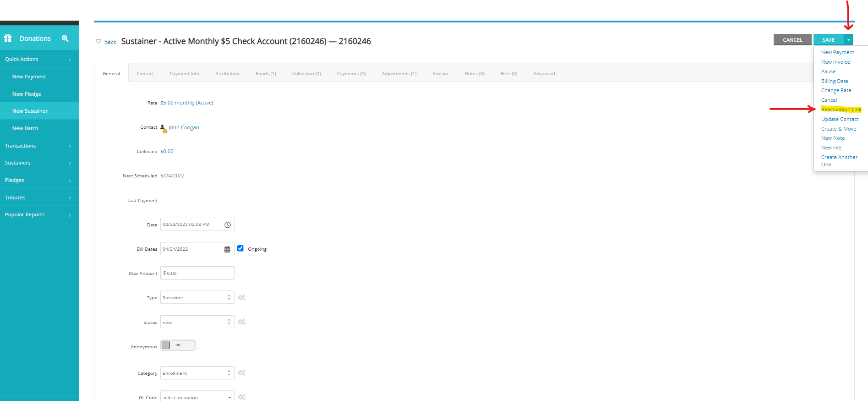The width and height of the screenshot is (868, 401).
Task: Choose New Invoice in the Save menu
Action: tap(835, 62)
